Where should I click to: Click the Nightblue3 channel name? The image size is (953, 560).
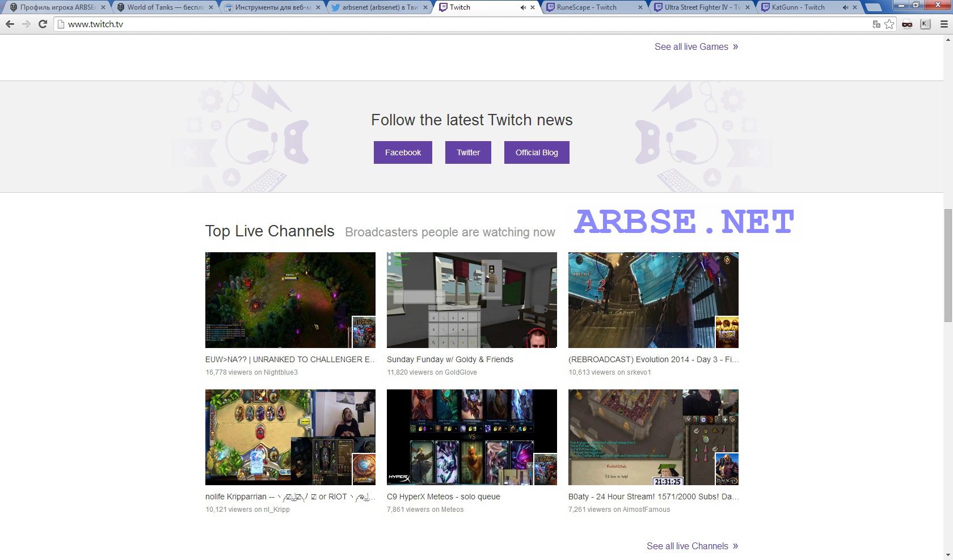[281, 372]
